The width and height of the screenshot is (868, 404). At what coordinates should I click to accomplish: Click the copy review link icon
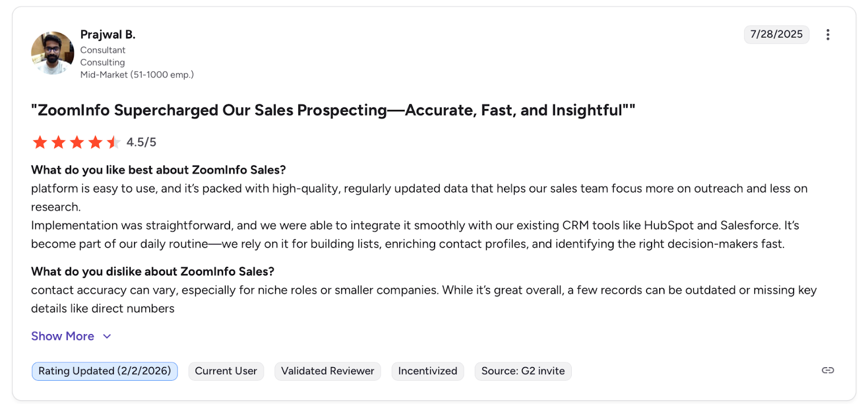[827, 370]
